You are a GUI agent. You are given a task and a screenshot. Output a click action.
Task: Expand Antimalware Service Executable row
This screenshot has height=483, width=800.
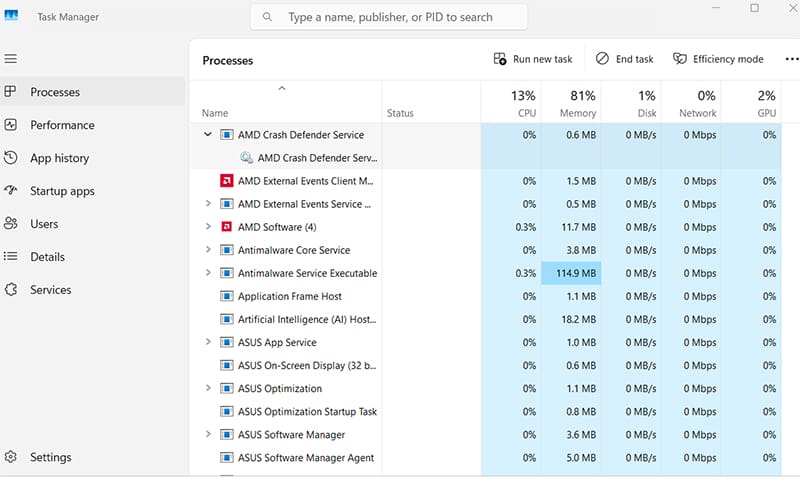208,273
